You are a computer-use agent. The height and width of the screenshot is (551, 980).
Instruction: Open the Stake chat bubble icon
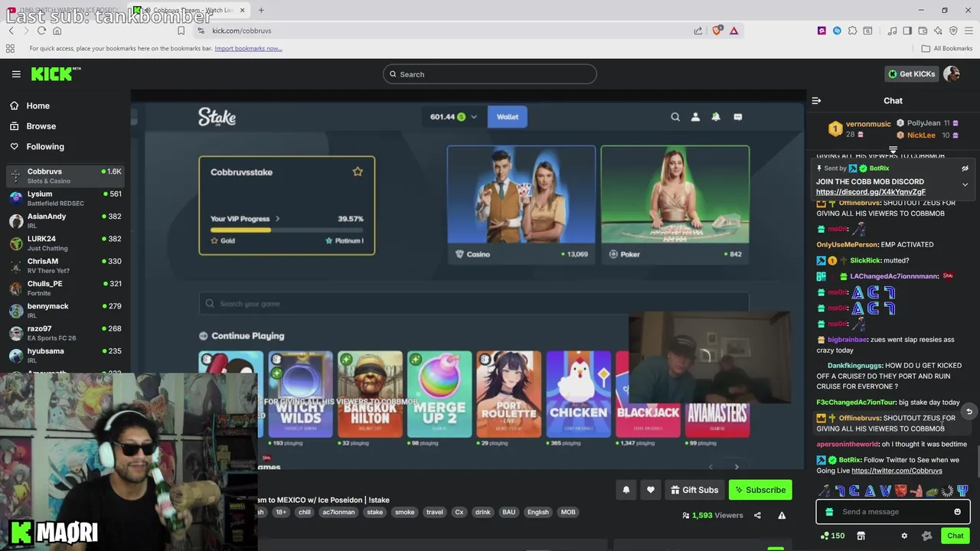[738, 117]
